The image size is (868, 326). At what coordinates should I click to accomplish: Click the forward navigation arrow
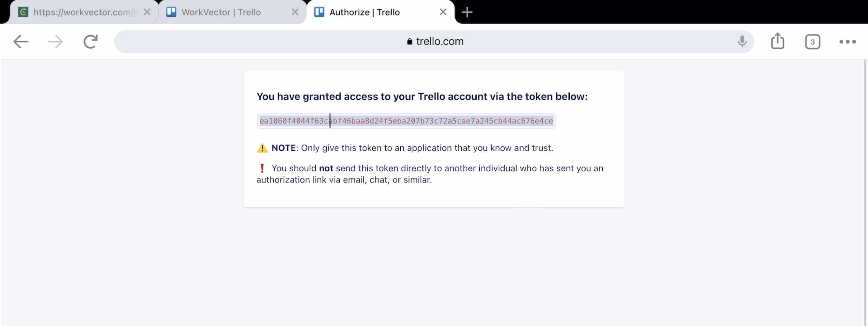55,42
